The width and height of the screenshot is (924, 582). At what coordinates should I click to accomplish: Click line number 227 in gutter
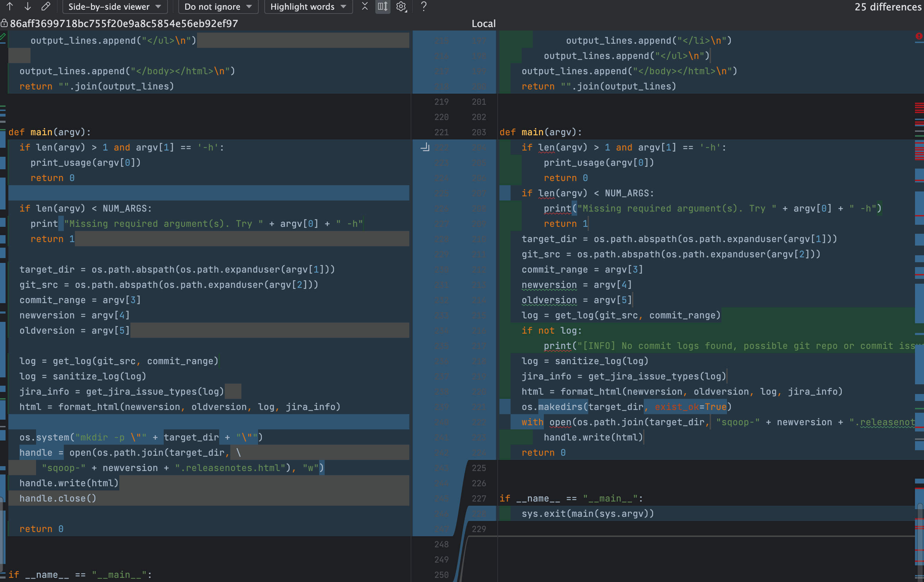(479, 498)
